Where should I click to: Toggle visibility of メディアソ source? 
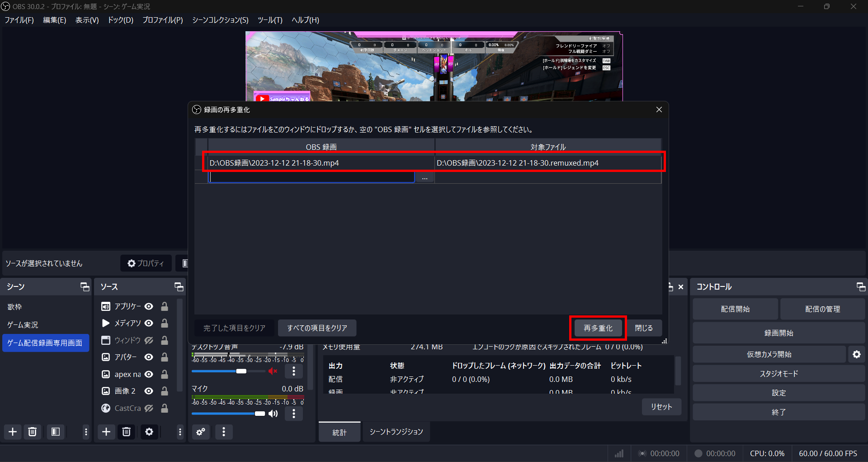(x=149, y=323)
